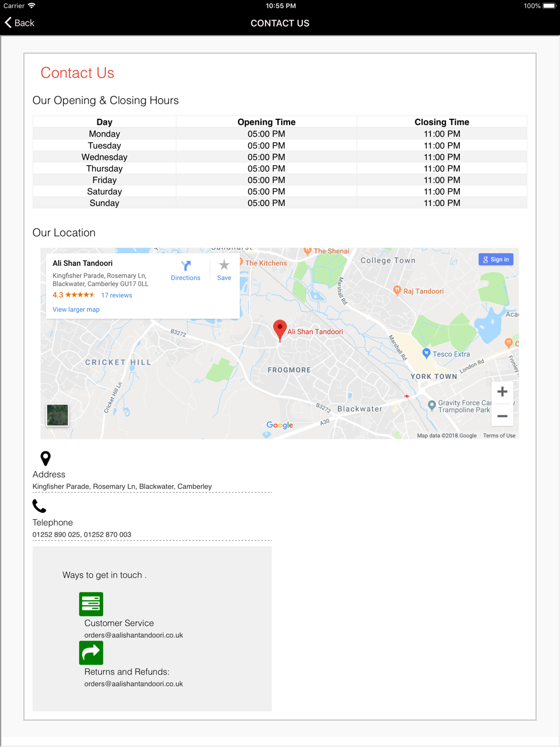Open the View larger map link

pos(76,310)
